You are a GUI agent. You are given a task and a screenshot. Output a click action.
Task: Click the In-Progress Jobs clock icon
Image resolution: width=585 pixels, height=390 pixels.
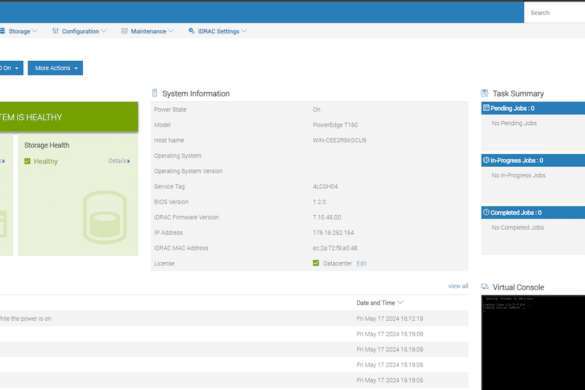[486, 160]
